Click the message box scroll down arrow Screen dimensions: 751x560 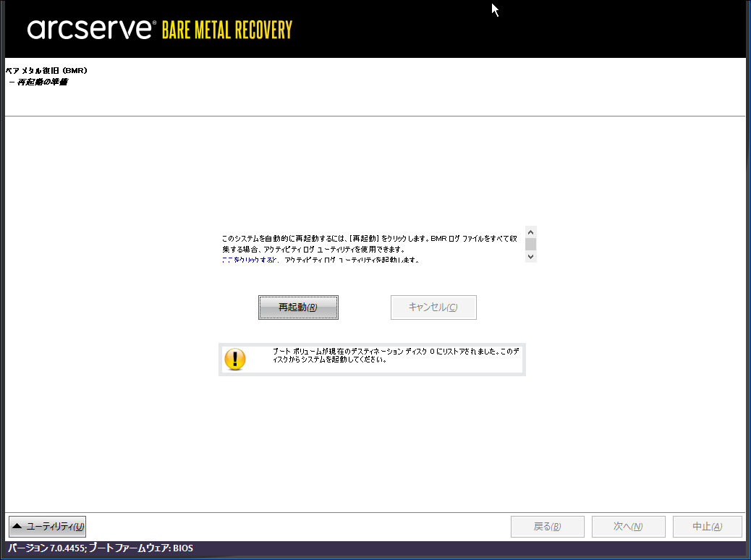tap(530, 257)
